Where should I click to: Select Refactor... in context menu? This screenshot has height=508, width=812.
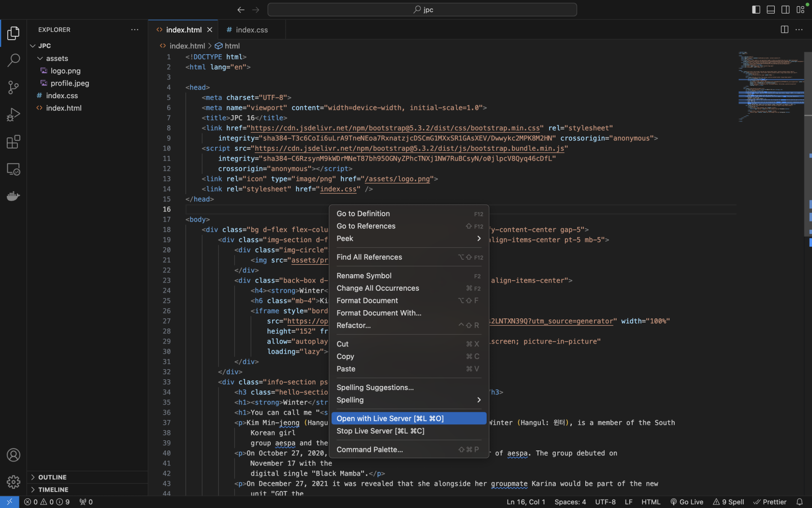tap(409, 326)
